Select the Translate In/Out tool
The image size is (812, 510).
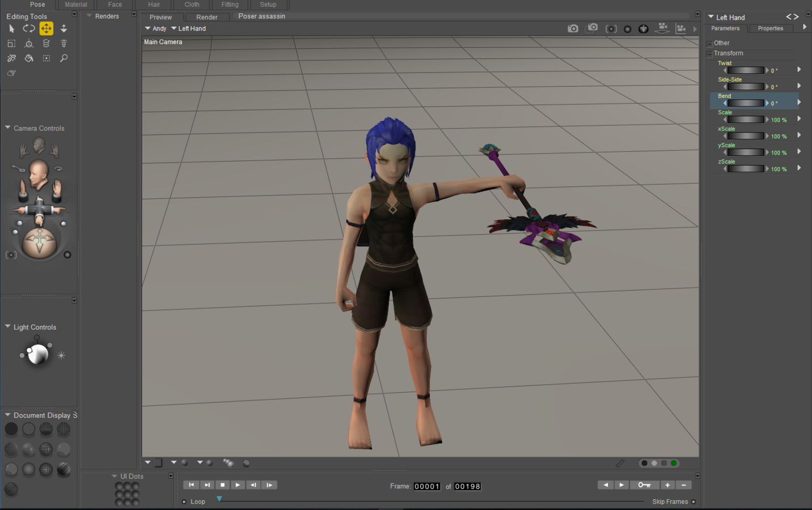pos(64,28)
